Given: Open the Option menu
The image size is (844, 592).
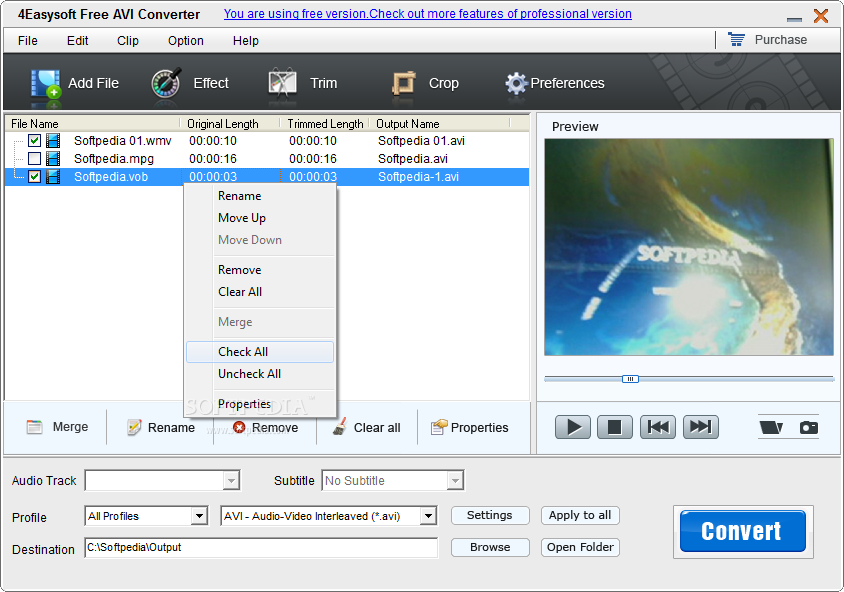Looking at the screenshot, I should 186,40.
